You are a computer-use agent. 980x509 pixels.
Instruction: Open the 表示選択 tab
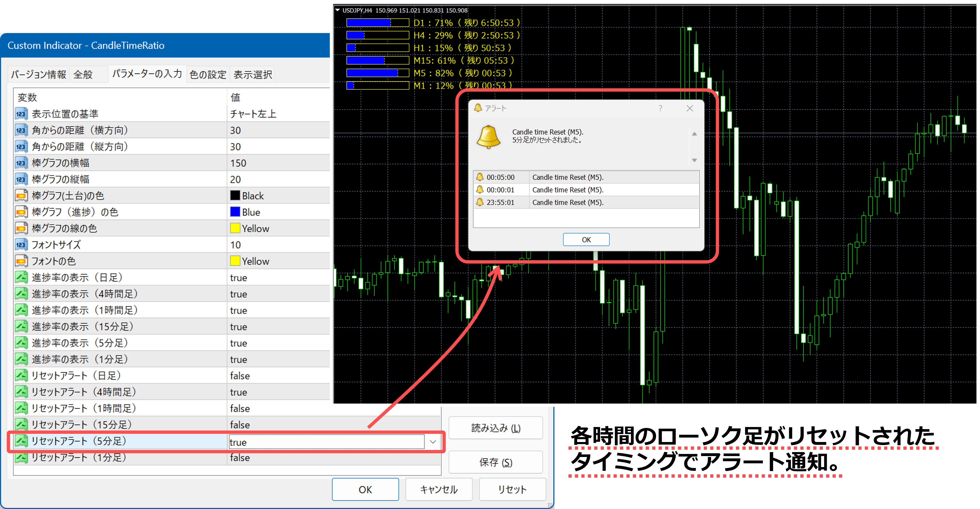(x=252, y=74)
